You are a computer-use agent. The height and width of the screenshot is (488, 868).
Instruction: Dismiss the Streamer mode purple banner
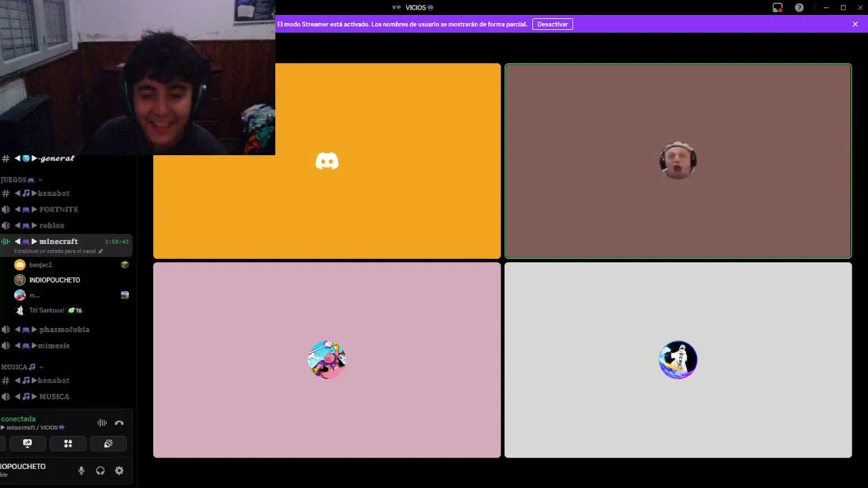point(855,24)
